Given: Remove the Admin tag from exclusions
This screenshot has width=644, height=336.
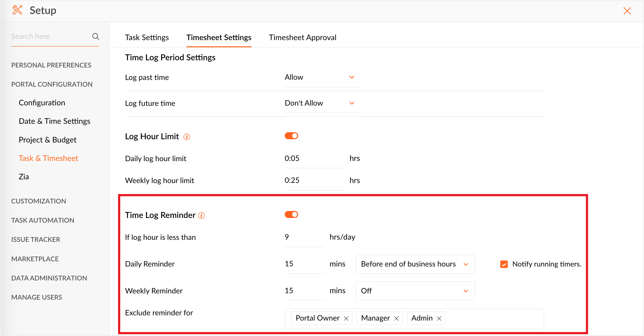Looking at the screenshot, I should [x=439, y=319].
